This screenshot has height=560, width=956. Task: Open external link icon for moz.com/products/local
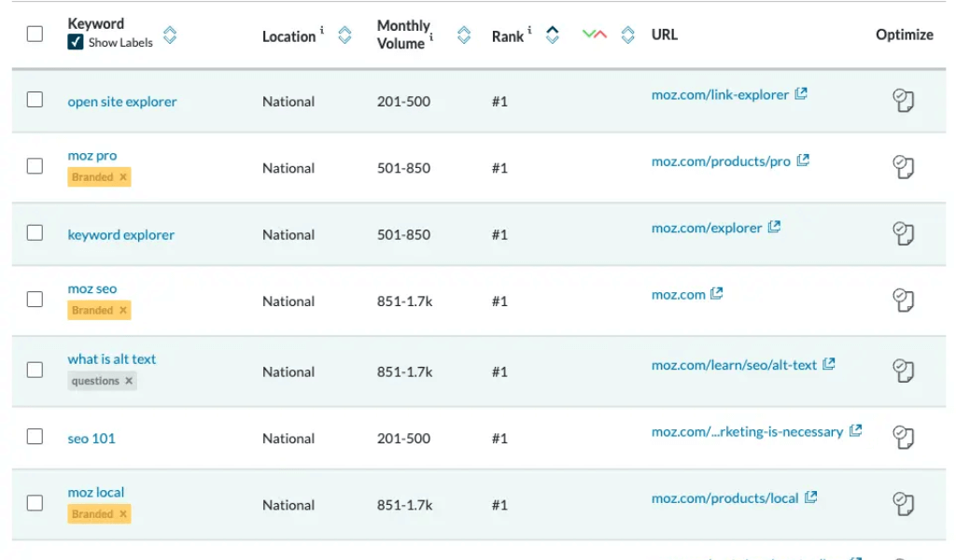pyautogui.click(x=811, y=497)
